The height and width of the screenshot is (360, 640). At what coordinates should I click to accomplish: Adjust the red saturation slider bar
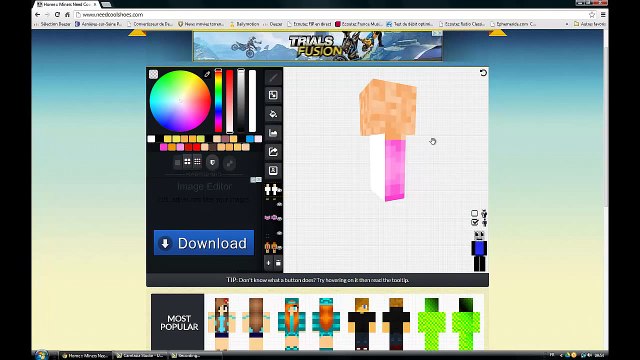[x=230, y=100]
